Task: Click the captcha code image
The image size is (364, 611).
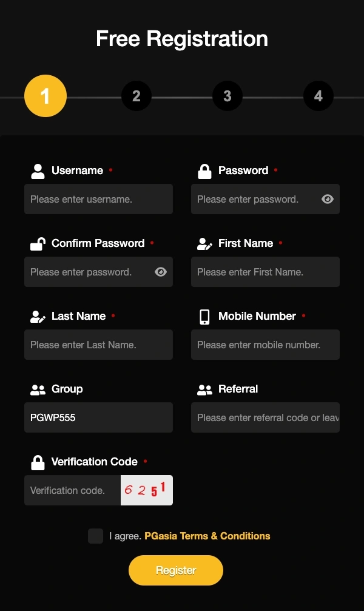Action: point(146,490)
